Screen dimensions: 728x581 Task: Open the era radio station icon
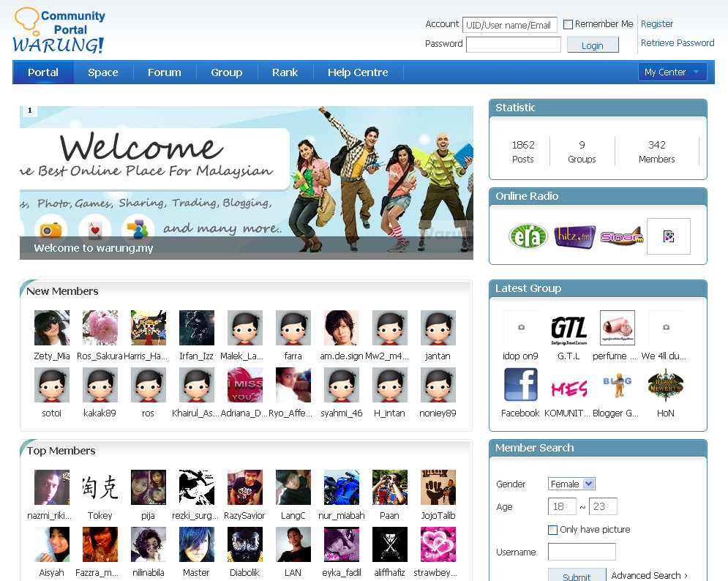click(528, 236)
